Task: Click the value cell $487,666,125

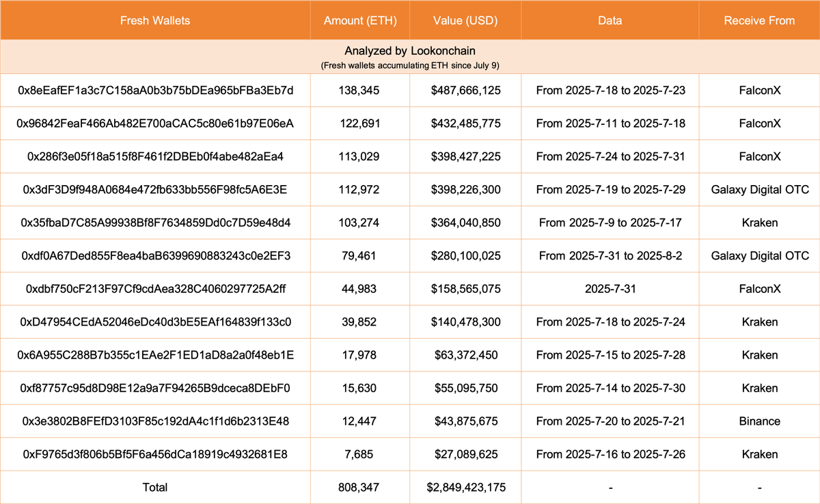Action: [465, 91]
